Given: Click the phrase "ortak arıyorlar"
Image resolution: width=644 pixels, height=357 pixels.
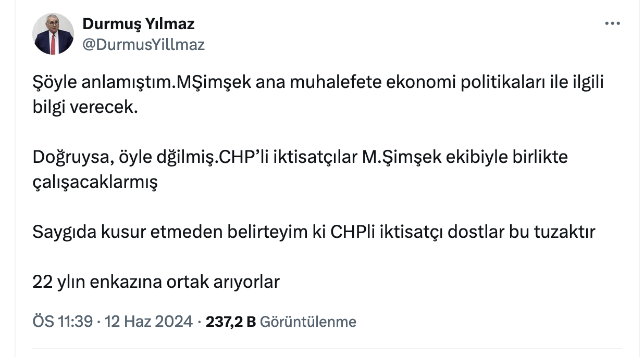Looking at the screenshot, I should click(223, 282).
